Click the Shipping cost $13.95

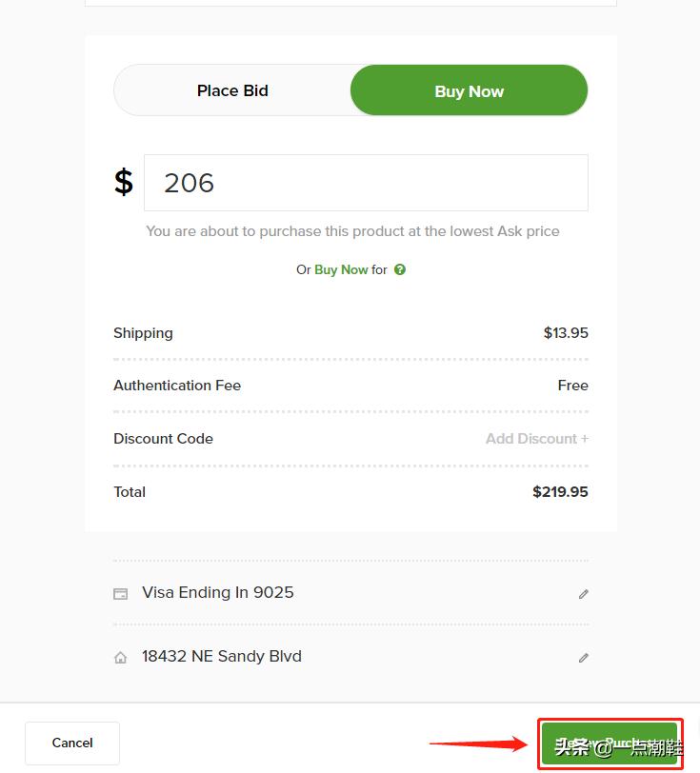566,333
